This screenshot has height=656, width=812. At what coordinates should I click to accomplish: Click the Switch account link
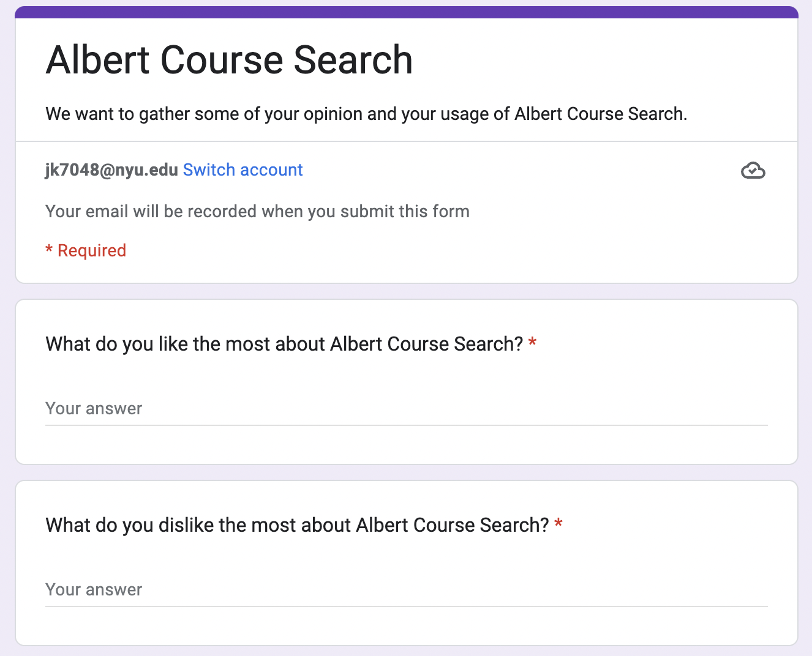(242, 170)
